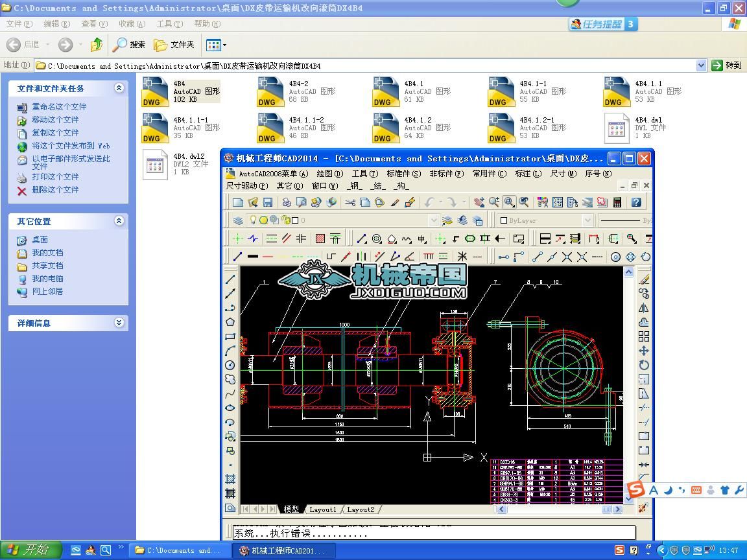Click the Print icon in CAD toolbar
The width and height of the screenshot is (747, 560).
point(287,202)
